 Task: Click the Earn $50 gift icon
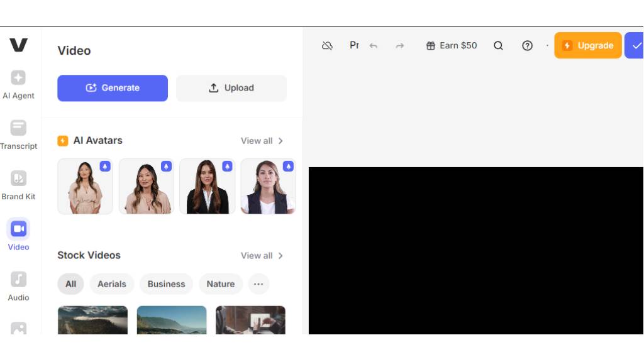[x=430, y=45]
